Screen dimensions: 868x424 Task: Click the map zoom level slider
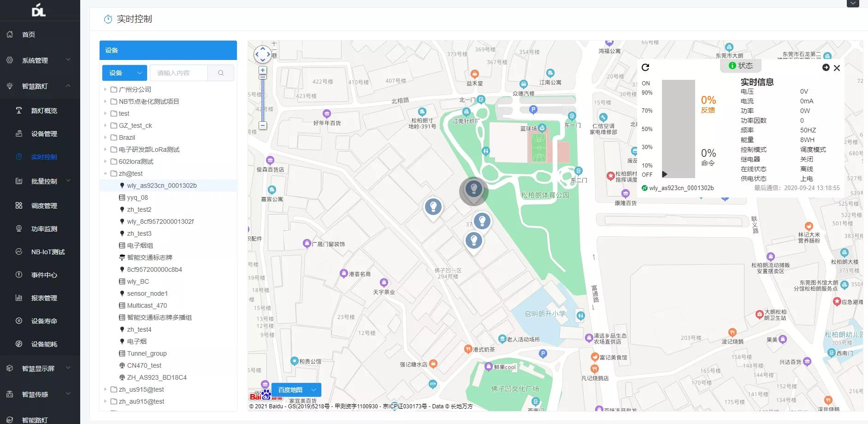pos(263,98)
